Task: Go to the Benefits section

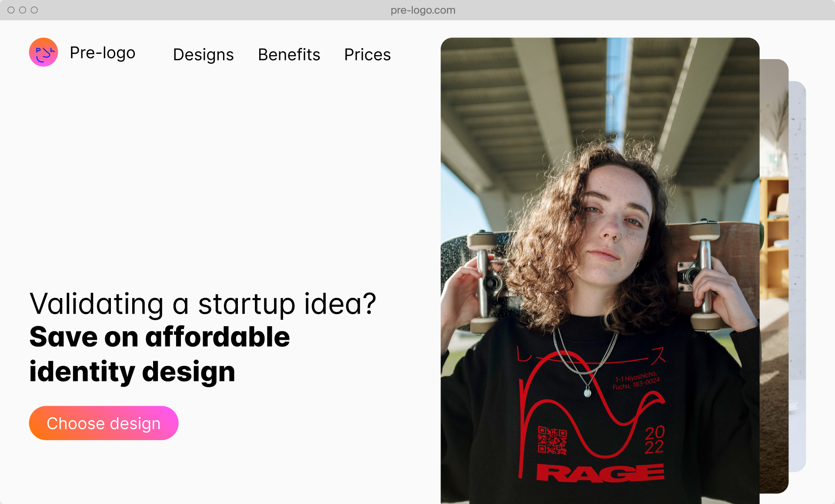Action: (x=289, y=55)
